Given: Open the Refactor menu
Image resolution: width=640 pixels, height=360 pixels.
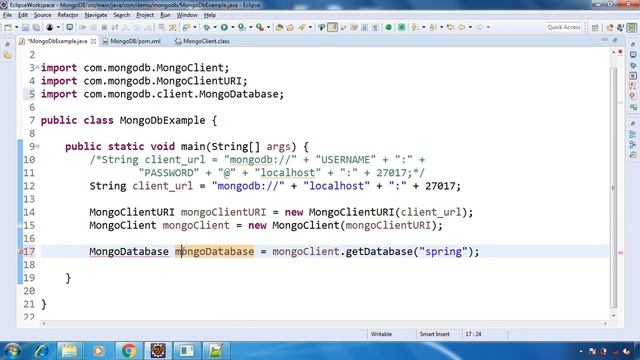Looking at the screenshot, I should click(68, 15).
